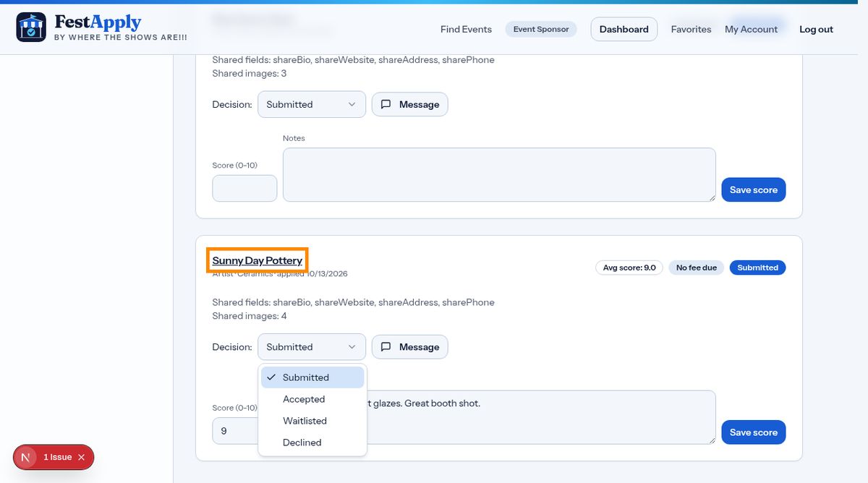Open My Account page
The image size is (868, 483).
(x=751, y=29)
